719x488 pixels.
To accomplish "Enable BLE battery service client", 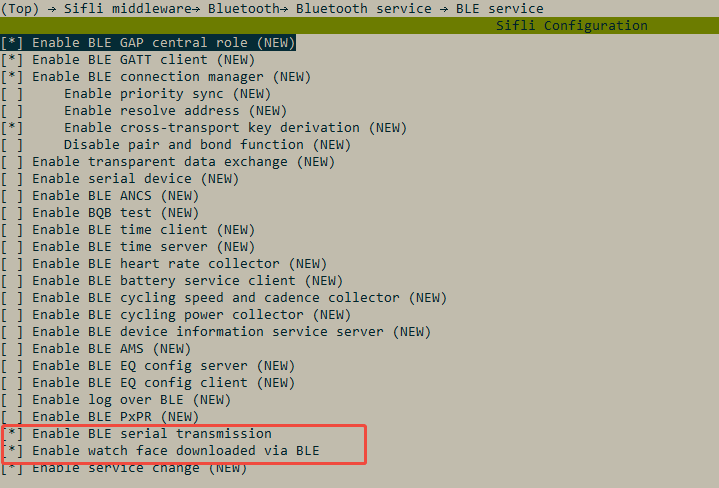I will (171, 280).
